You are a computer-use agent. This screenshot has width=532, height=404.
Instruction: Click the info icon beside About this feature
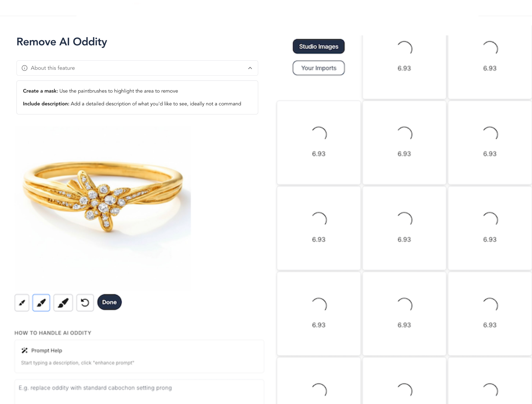pyautogui.click(x=24, y=68)
